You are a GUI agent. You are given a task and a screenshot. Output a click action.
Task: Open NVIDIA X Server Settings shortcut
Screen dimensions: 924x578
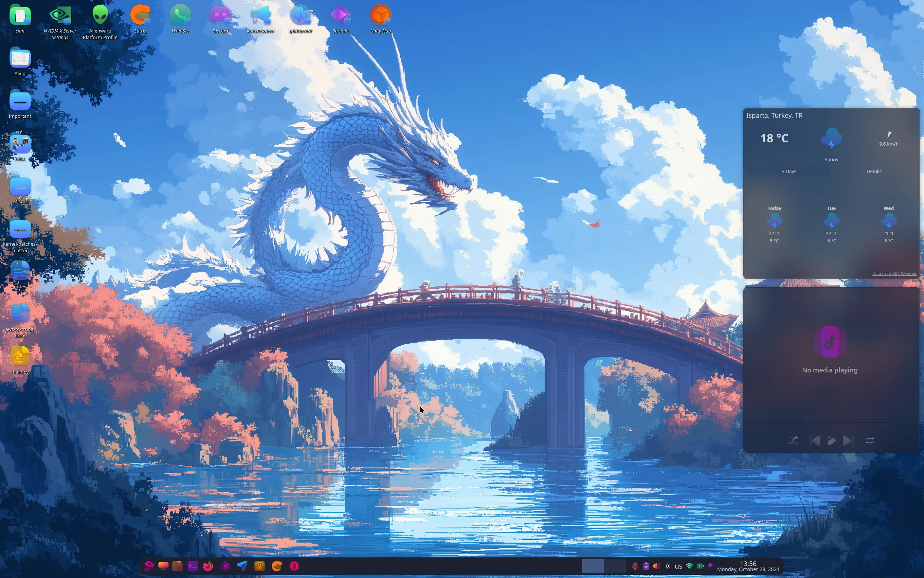click(60, 22)
